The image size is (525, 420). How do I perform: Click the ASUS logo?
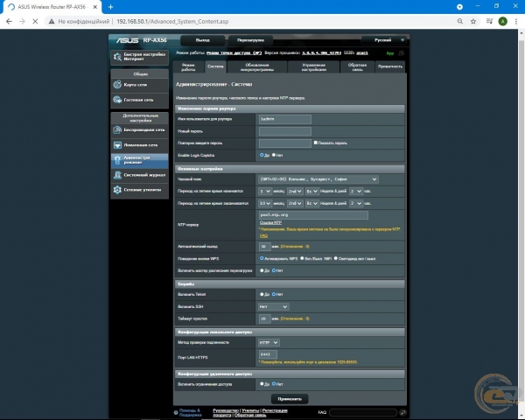coord(127,40)
